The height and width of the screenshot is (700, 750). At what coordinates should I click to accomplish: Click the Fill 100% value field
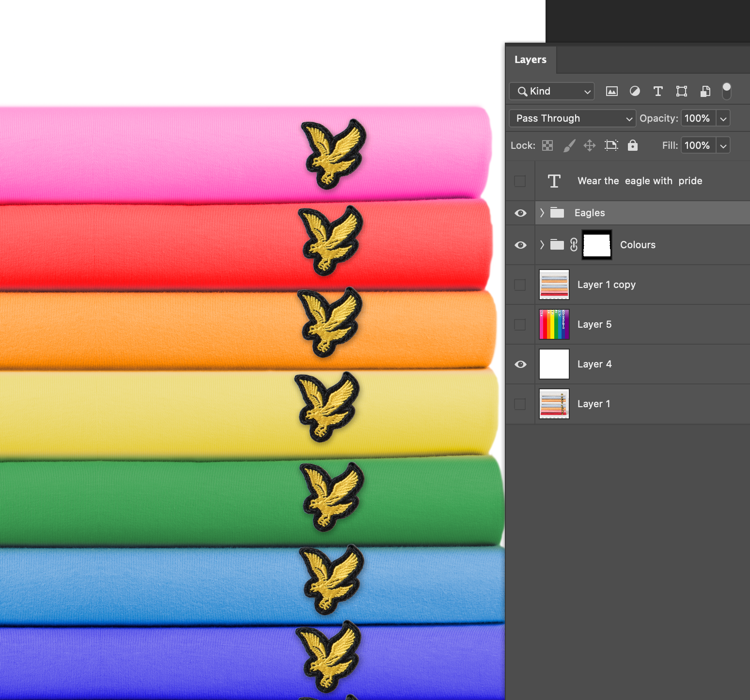698,145
